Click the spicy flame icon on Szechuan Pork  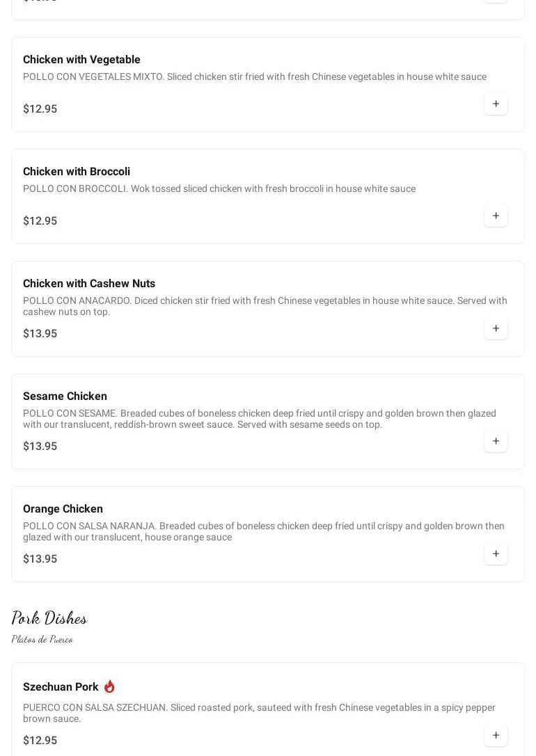click(109, 686)
